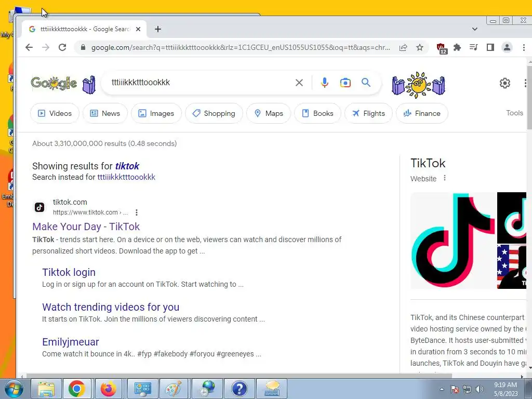
Task: Filter results by Books
Action: [317, 113]
